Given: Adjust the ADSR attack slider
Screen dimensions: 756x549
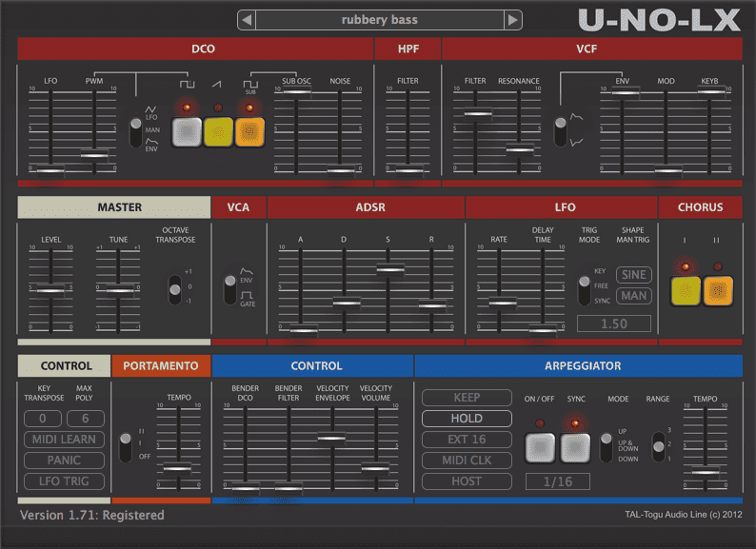Looking at the screenshot, I should tap(303, 330).
